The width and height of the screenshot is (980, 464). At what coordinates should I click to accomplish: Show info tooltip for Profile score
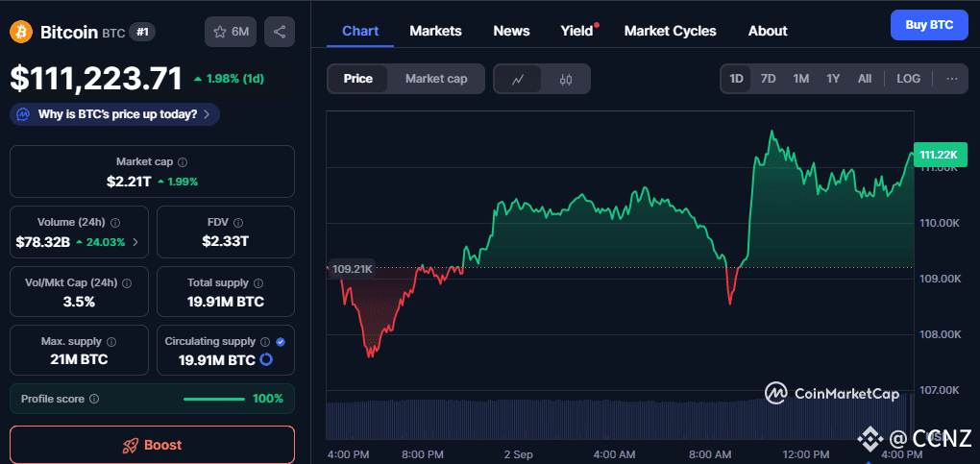coord(94,399)
